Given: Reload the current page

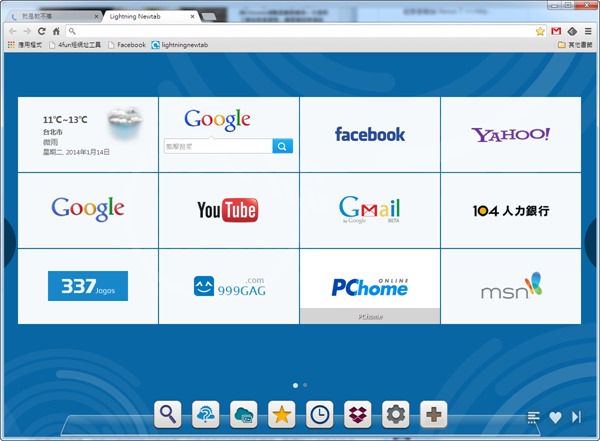Looking at the screenshot, I should tap(42, 31).
